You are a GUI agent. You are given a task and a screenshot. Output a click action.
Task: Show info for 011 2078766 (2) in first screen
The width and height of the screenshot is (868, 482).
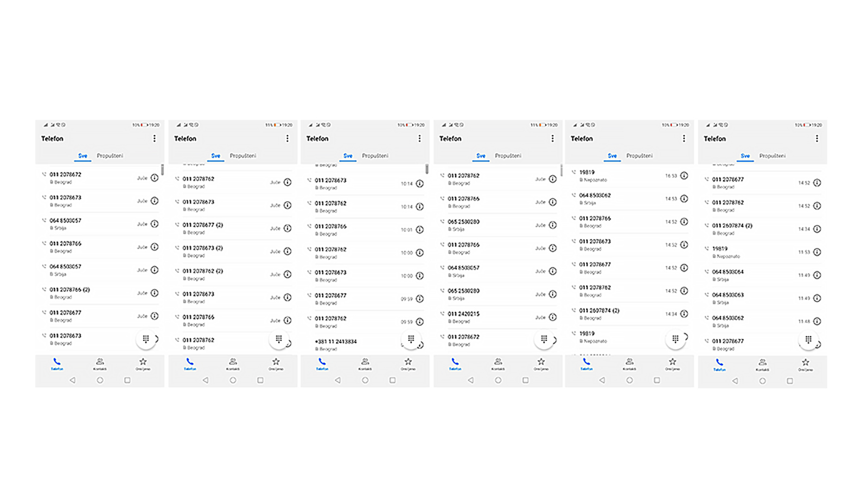155,293
